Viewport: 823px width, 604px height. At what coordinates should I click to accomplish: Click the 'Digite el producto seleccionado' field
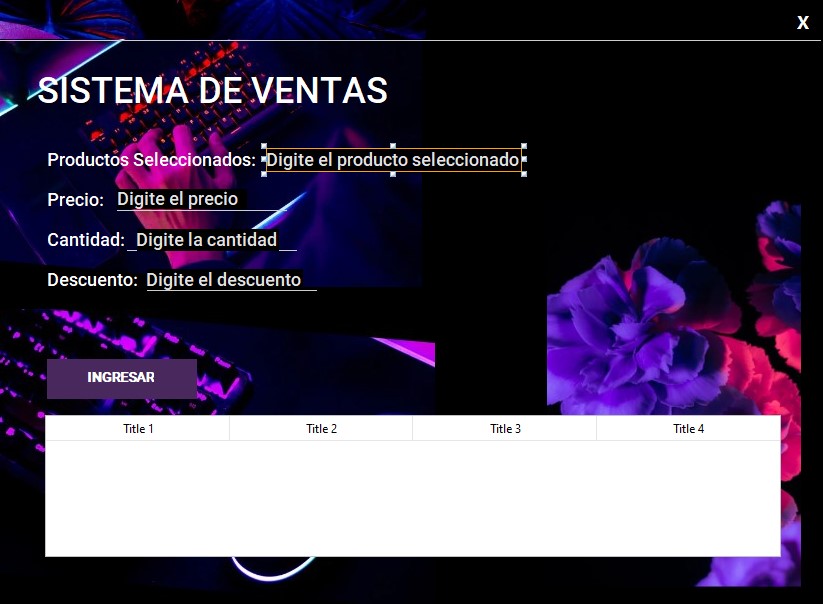tap(393, 160)
